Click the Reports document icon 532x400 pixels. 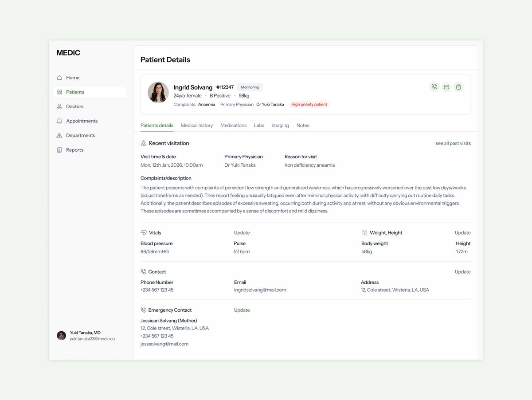(59, 150)
